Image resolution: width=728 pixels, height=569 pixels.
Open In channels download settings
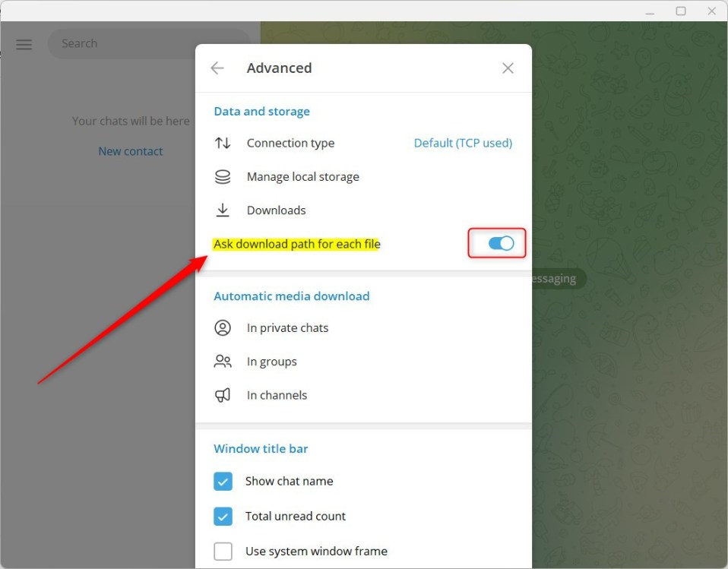pyautogui.click(x=363, y=395)
